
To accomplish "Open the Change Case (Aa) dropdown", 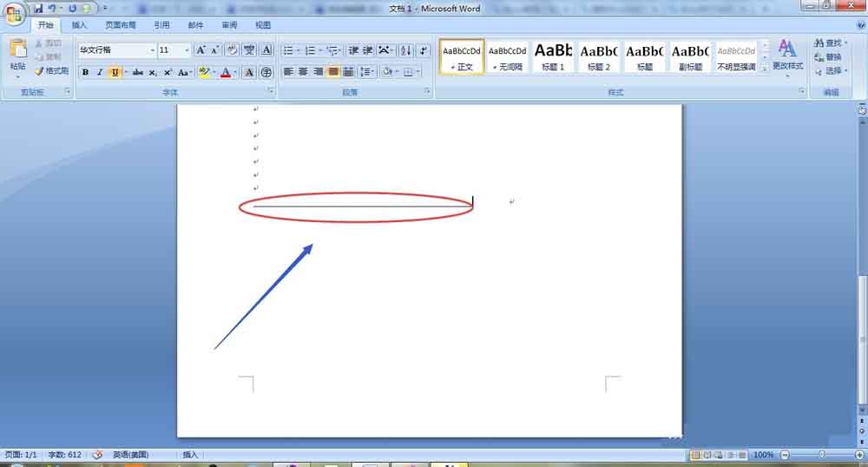I will 184,73.
